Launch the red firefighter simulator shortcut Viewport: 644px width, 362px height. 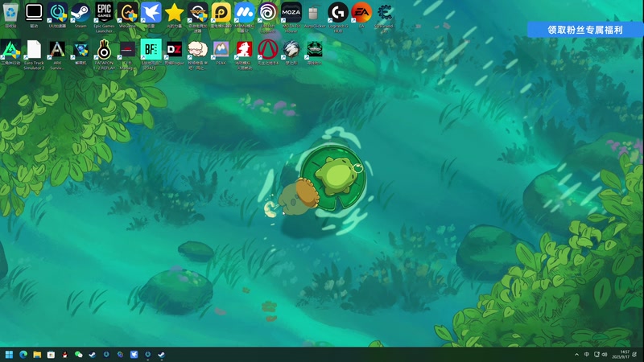[245, 55]
